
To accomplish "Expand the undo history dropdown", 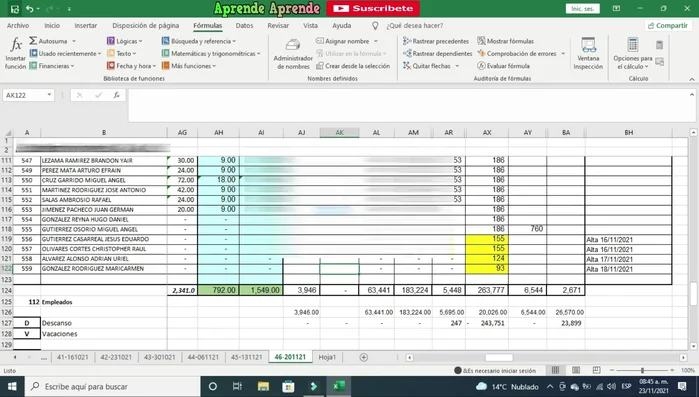I will (38, 9).
